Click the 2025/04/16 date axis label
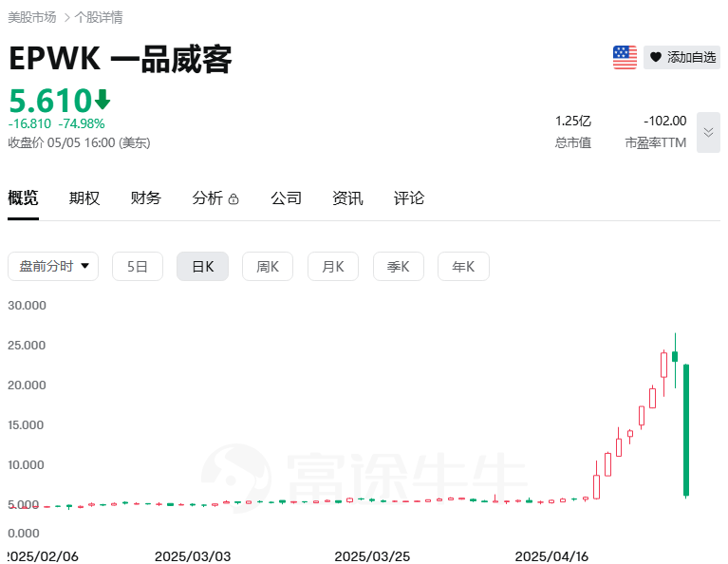The image size is (728, 564). pyautogui.click(x=551, y=556)
